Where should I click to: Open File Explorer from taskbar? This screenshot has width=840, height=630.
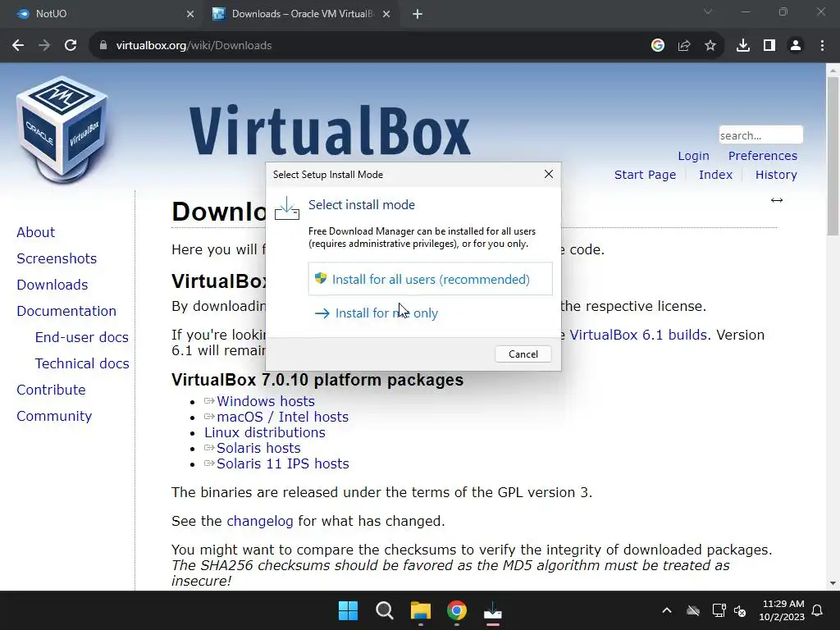click(x=421, y=610)
